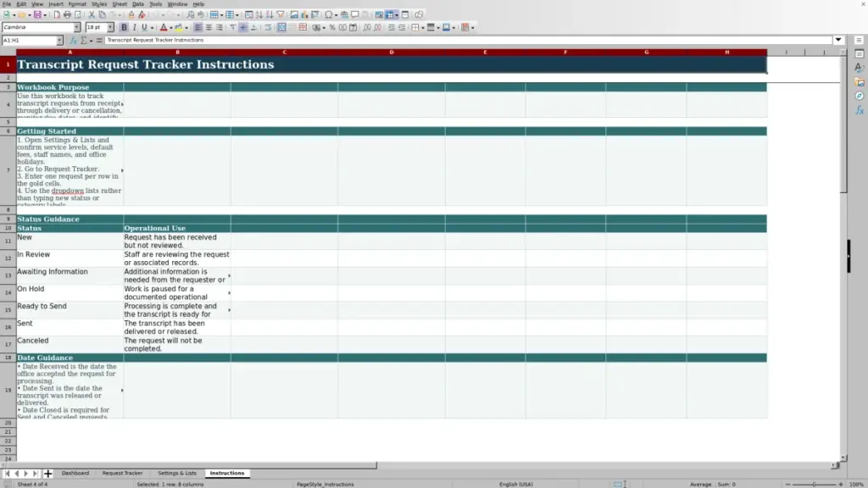Screen dimensions: 868x488
Task: Expand the formula bar
Action: (x=838, y=40)
